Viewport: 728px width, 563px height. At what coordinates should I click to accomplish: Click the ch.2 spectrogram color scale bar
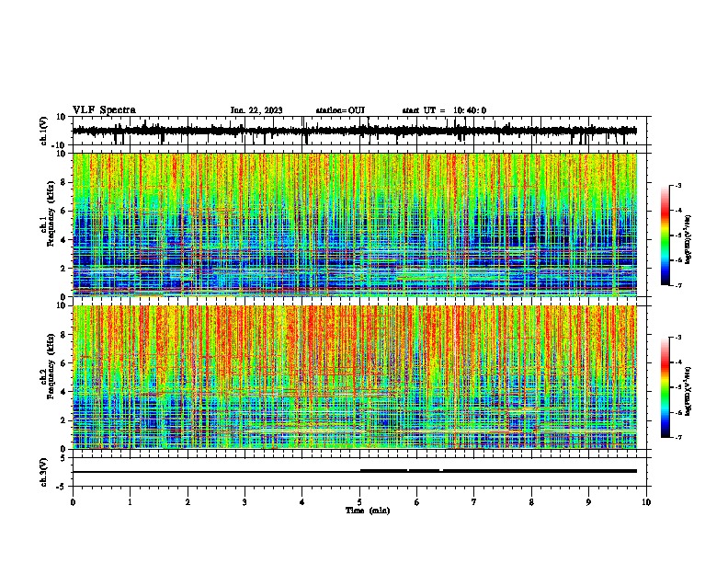665,387
